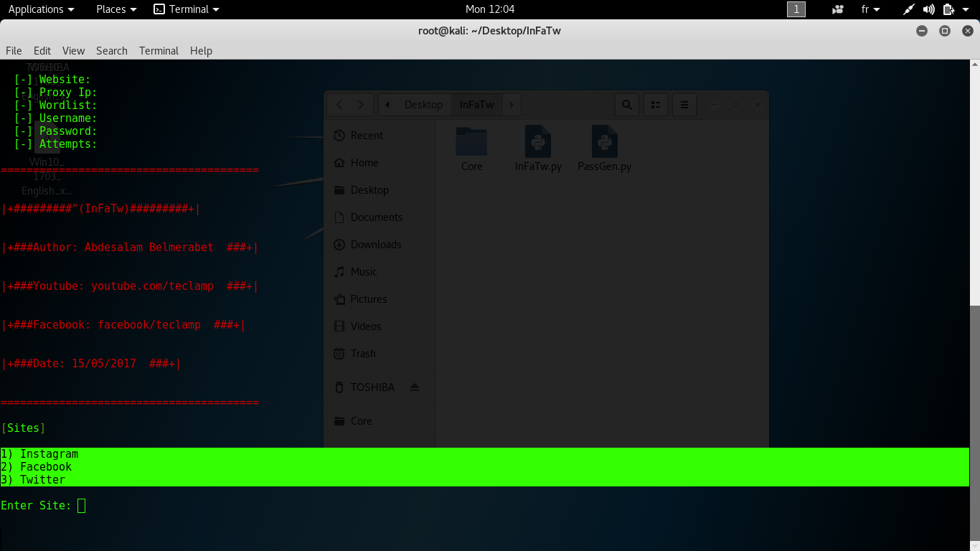
Task: Click the 'Date: 15/05/2017' line
Action: pos(91,364)
